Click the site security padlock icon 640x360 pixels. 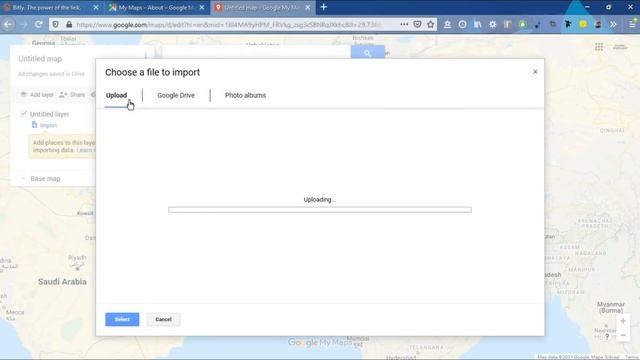[x=69, y=24]
